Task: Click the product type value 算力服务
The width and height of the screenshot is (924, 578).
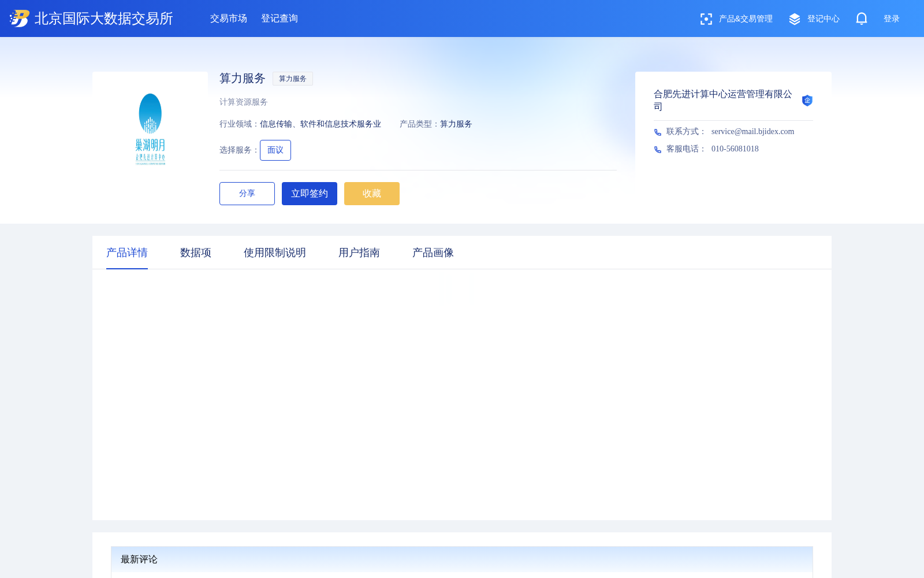Action: tap(456, 124)
